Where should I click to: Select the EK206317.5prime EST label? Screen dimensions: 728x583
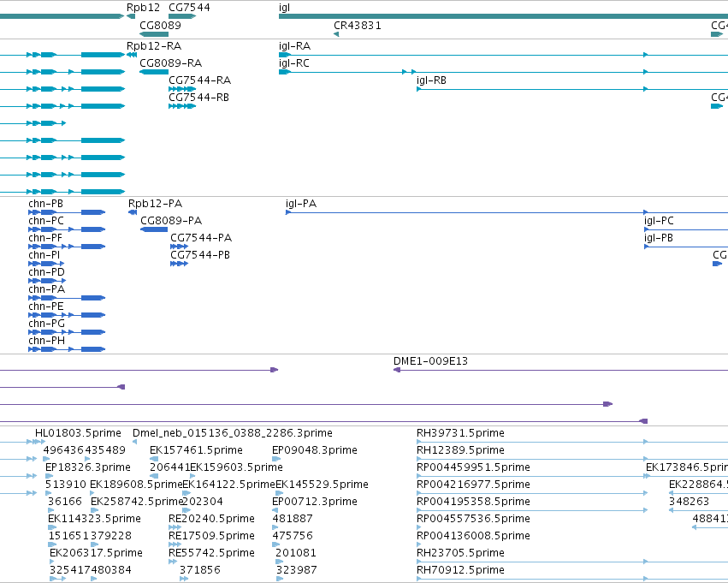pos(96,553)
